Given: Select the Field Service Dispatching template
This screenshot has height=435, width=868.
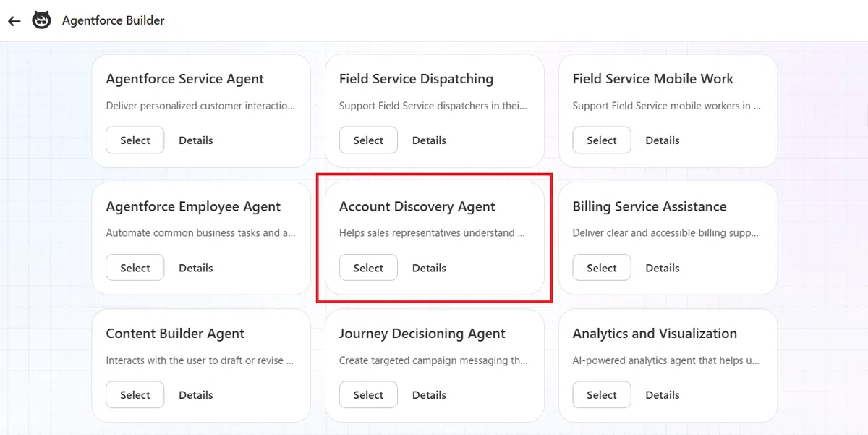Looking at the screenshot, I should (x=368, y=140).
